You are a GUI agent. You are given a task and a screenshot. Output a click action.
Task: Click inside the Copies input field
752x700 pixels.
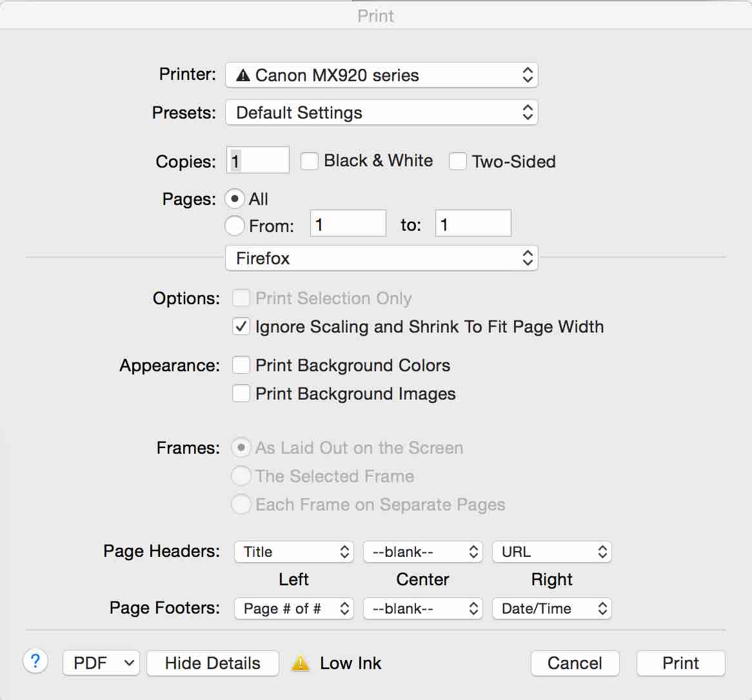click(257, 160)
